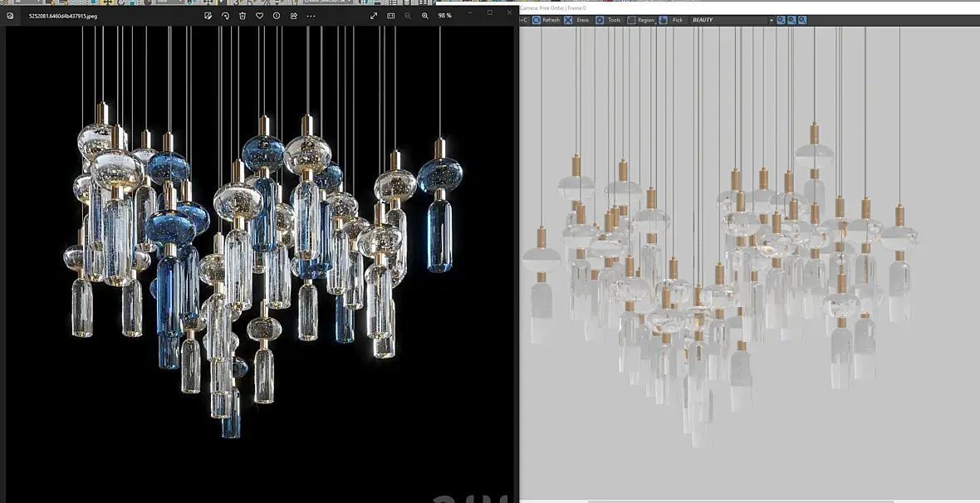This screenshot has width=980, height=503.
Task: Click first magnifier zoom icon after BEAUTY
Action: coord(781,20)
